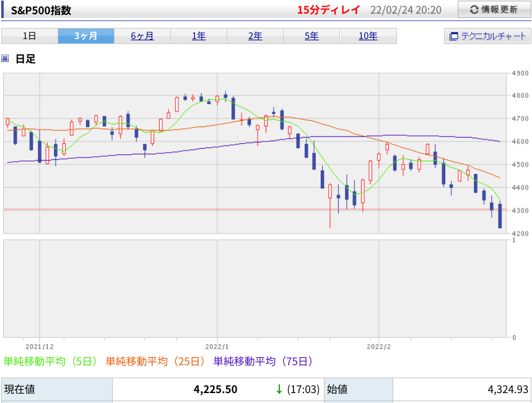Viewport: 532px width, 403px height.
Task: Click the last candlestick on the chart
Action: [500, 215]
